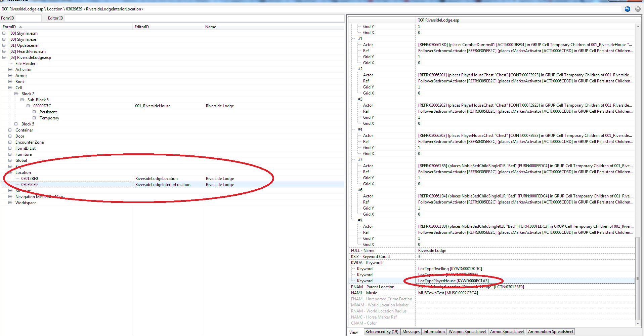This screenshot has height=336, width=644.
Task: Open the Armor Spreadsheet tab
Action: (507, 332)
